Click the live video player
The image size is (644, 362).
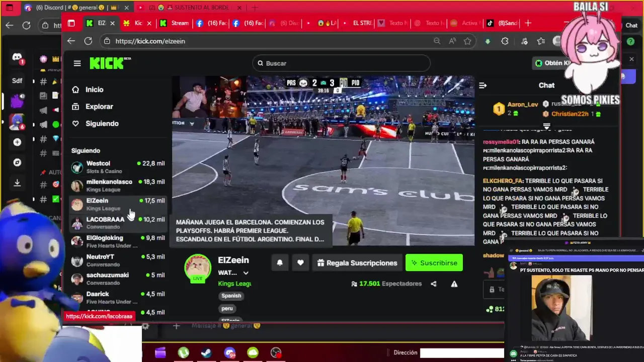[x=323, y=160]
